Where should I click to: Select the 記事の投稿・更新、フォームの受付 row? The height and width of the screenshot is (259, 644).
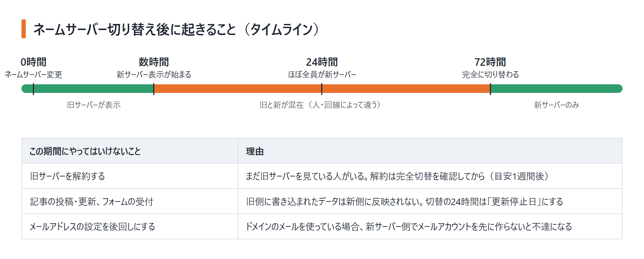pos(322,201)
